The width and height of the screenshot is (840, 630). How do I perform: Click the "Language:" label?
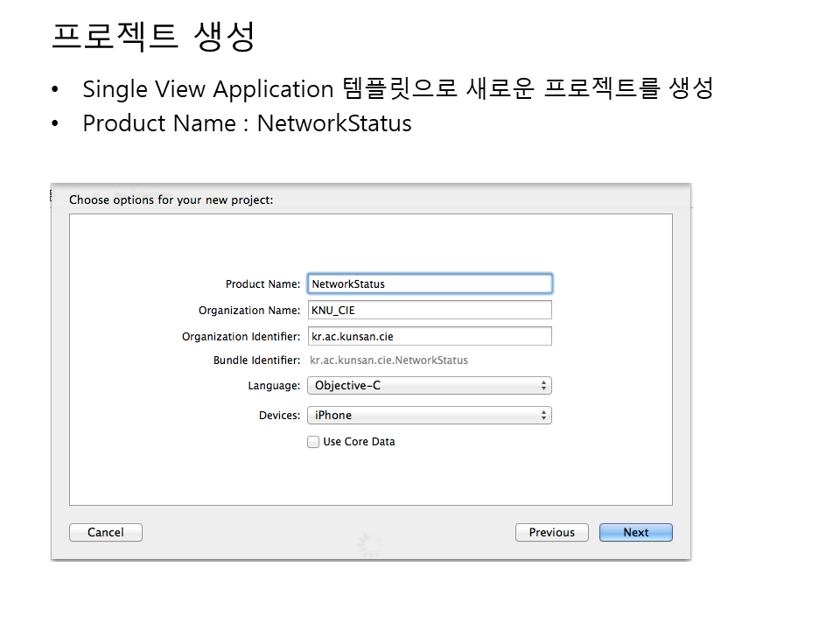[x=274, y=386]
